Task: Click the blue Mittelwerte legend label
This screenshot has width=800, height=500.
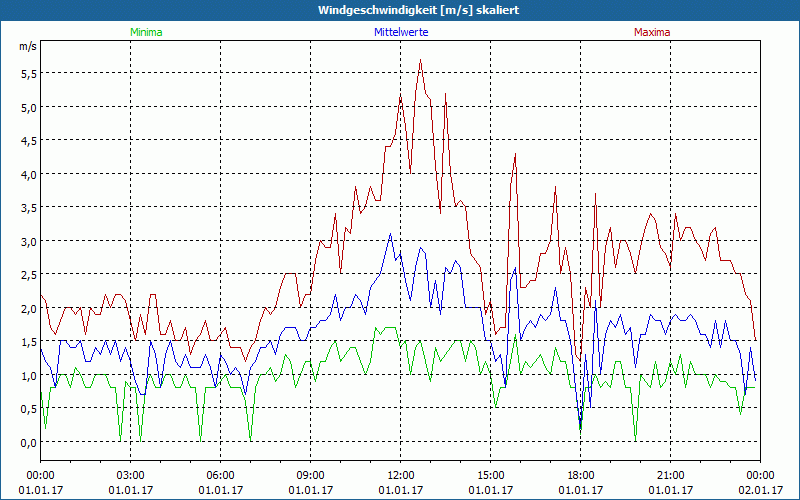Action: (401, 32)
